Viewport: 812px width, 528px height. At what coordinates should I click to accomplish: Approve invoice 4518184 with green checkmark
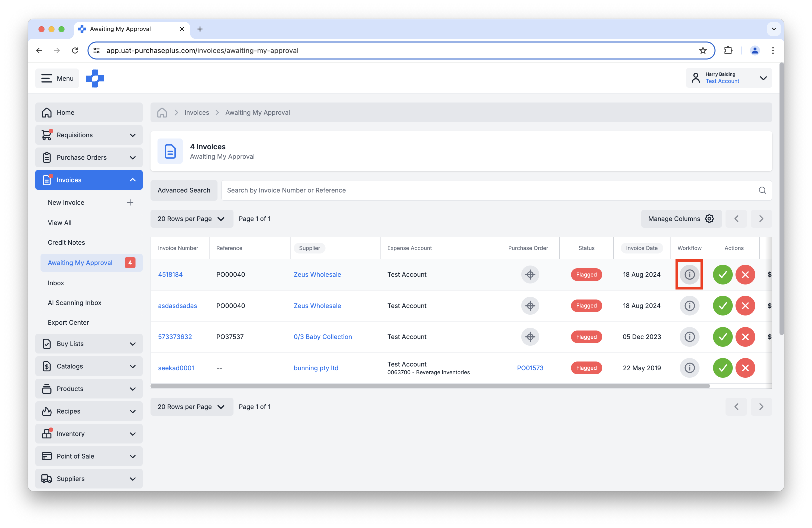coord(722,274)
